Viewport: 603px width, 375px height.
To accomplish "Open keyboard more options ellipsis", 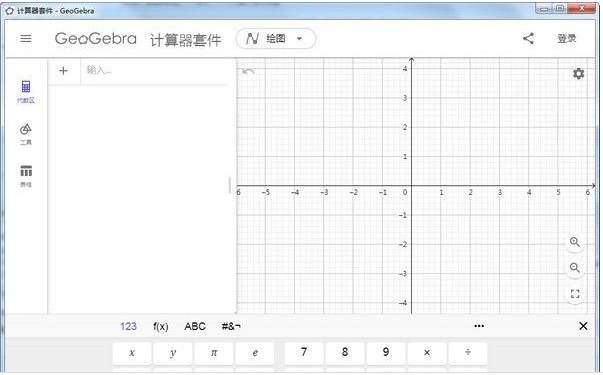I will tap(479, 326).
